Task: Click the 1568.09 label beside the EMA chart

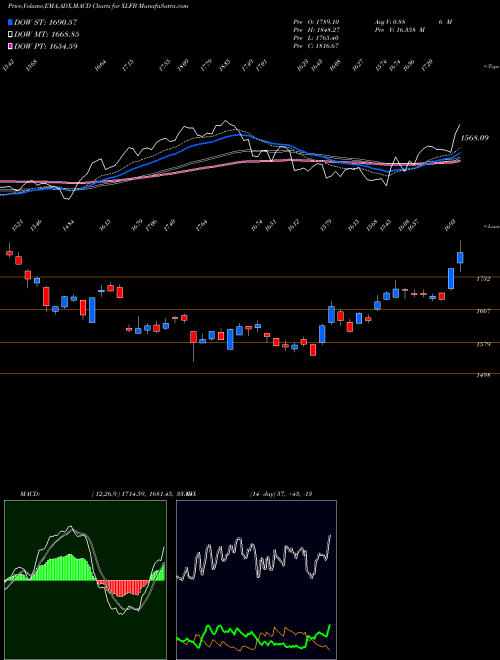Action: (475, 138)
